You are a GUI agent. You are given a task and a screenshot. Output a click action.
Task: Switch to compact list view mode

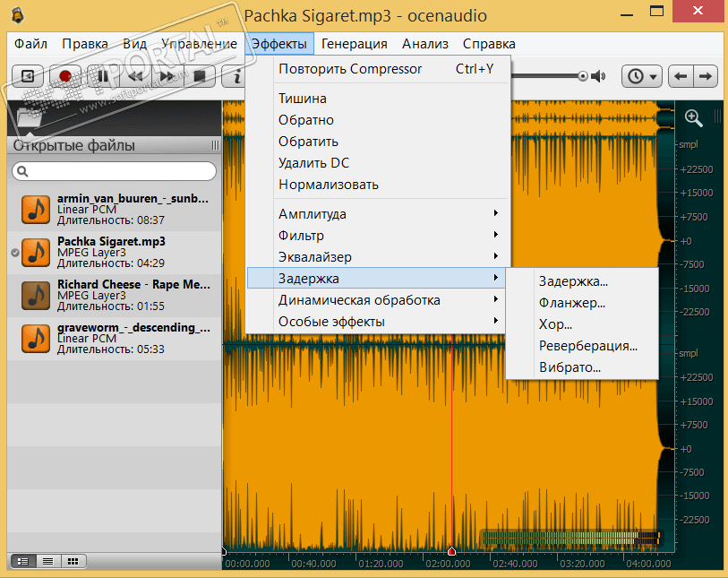pyautogui.click(x=47, y=561)
